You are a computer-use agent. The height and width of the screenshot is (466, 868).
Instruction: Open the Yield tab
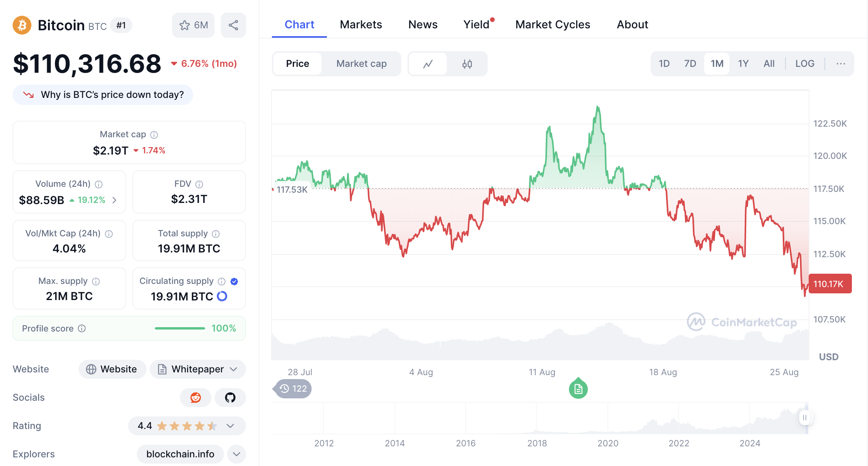(476, 25)
